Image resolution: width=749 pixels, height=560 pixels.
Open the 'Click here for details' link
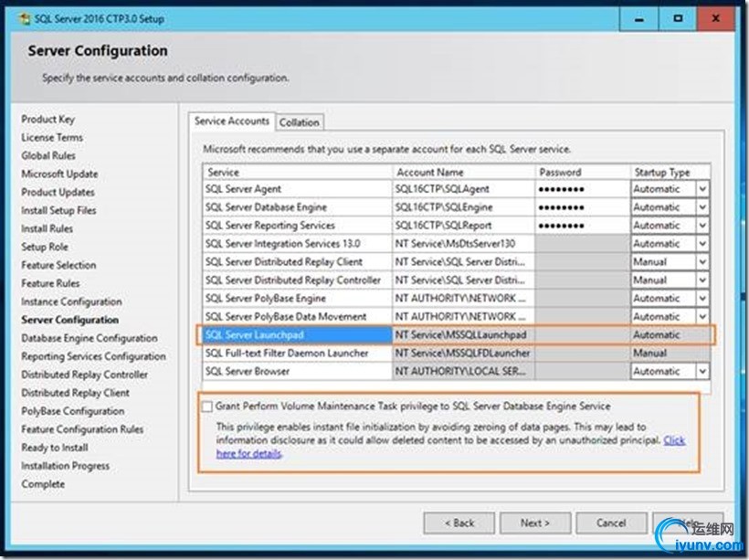tap(674, 440)
